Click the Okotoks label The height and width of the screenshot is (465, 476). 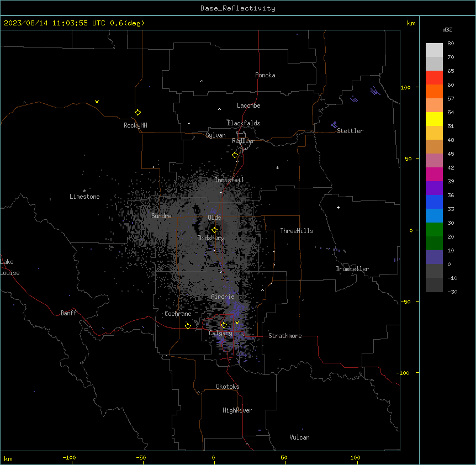228,387
